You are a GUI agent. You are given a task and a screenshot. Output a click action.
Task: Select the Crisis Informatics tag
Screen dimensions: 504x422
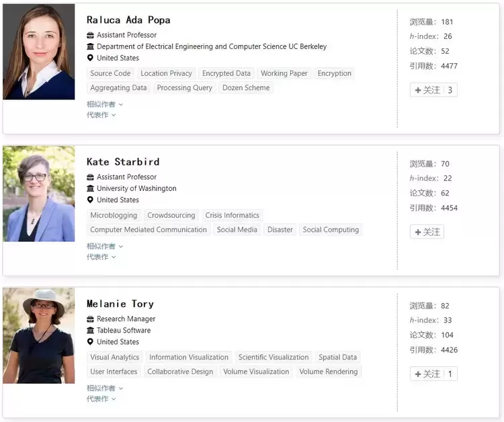tap(232, 215)
